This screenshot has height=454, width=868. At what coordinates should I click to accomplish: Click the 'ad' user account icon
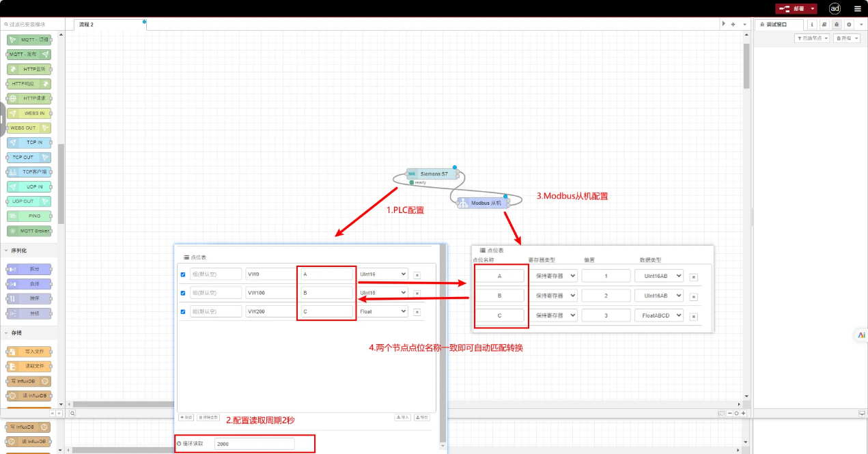pos(835,9)
